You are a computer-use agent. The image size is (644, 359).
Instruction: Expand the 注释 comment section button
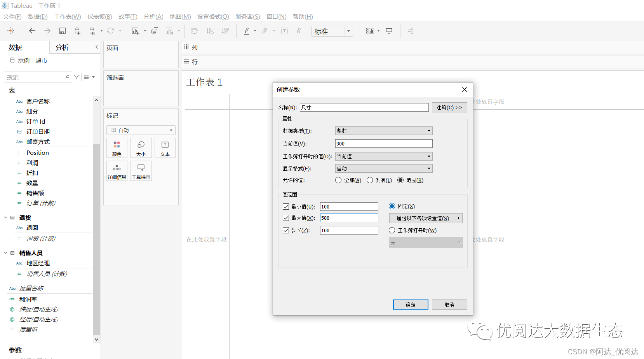tap(449, 107)
